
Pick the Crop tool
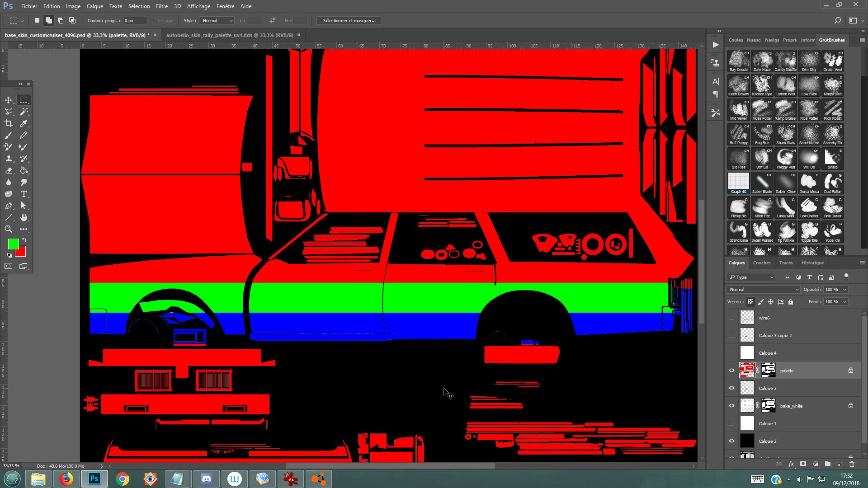click(x=9, y=123)
